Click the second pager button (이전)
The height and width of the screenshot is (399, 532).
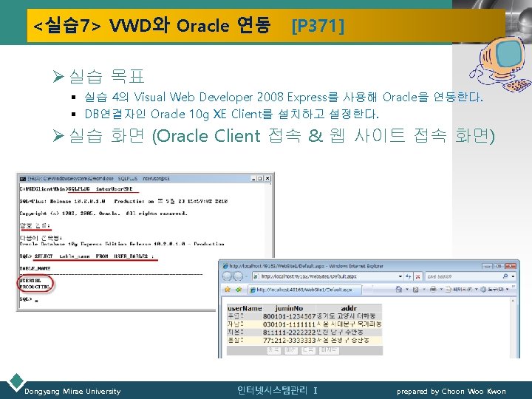291,349
